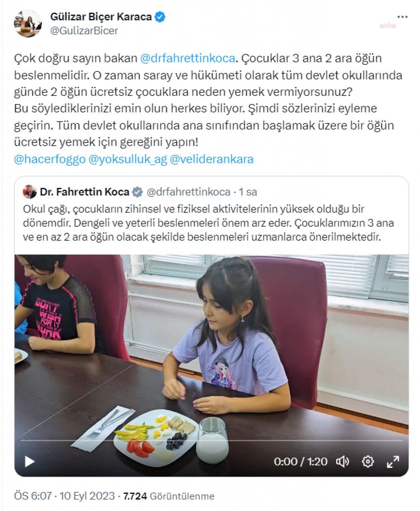Open Gülizar Biçer Karaca's profile picture
Viewport: 420px width, 511px height.
[28, 24]
